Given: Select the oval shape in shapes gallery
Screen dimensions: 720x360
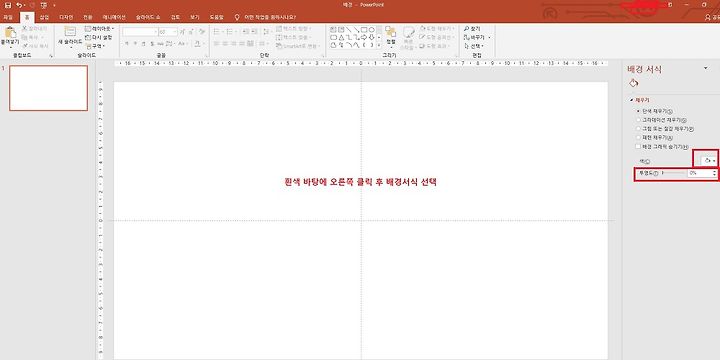Looking at the screenshot, I should pyautogui.click(x=372, y=30).
